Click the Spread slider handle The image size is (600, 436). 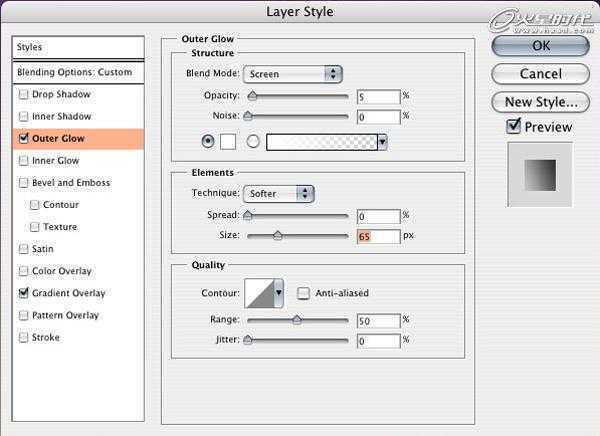pyautogui.click(x=248, y=215)
